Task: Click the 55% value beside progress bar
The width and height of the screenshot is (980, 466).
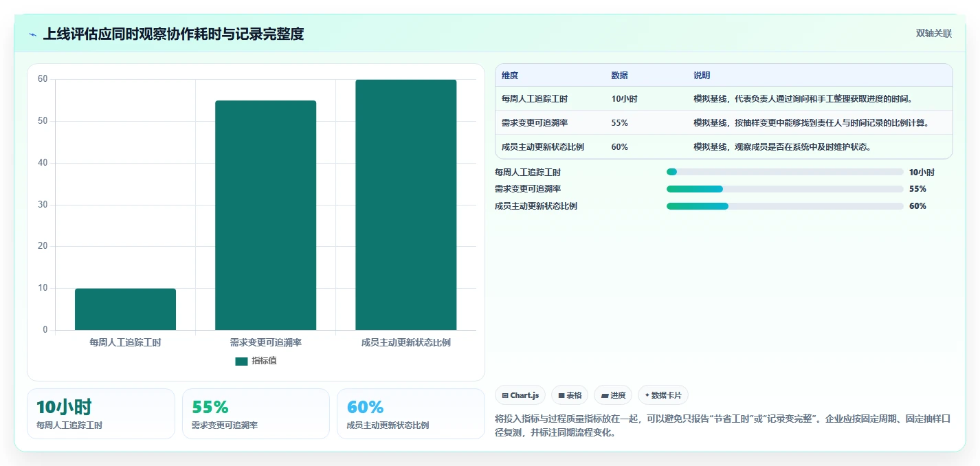Action: (917, 189)
